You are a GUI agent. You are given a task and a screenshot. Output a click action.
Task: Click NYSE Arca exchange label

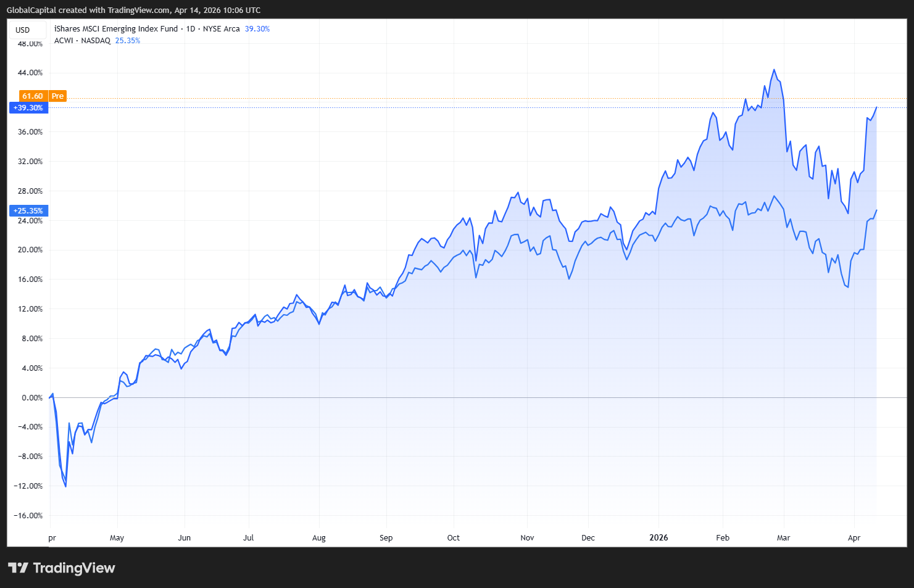[221, 29]
